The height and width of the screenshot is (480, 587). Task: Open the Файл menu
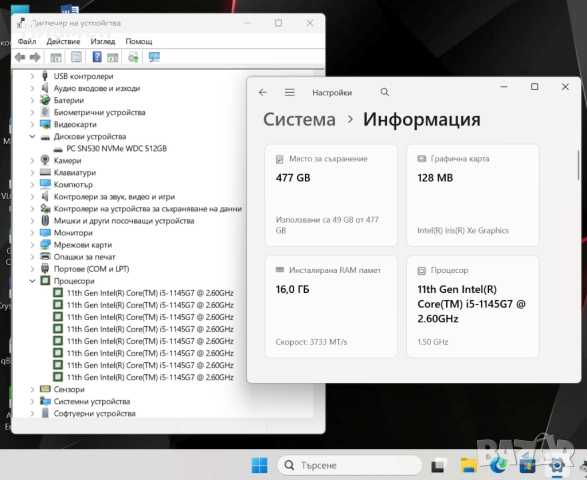(x=27, y=41)
